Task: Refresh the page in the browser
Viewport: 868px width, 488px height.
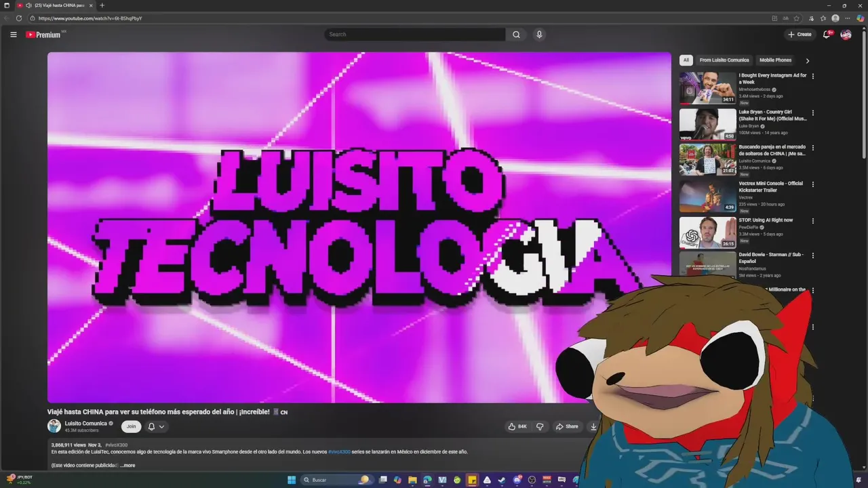Action: point(19,18)
